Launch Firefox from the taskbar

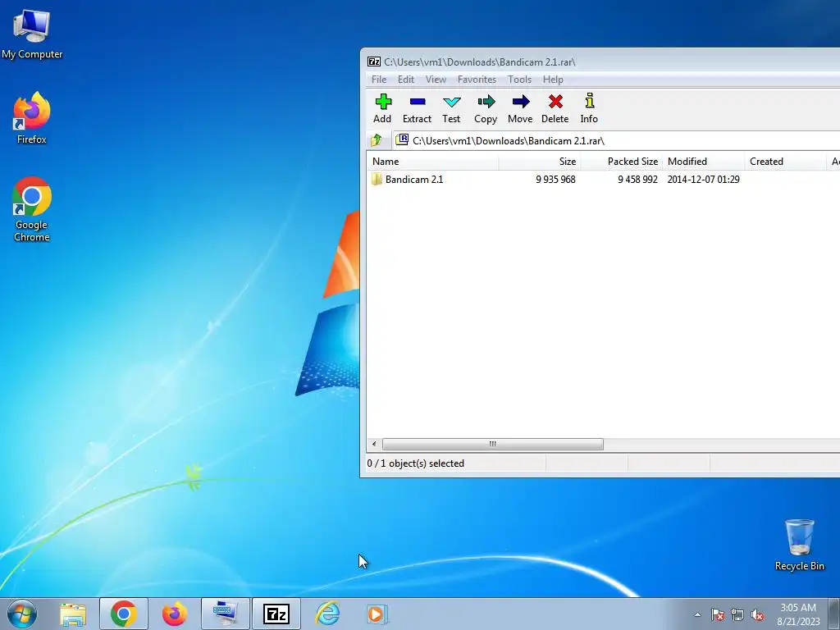(x=175, y=614)
